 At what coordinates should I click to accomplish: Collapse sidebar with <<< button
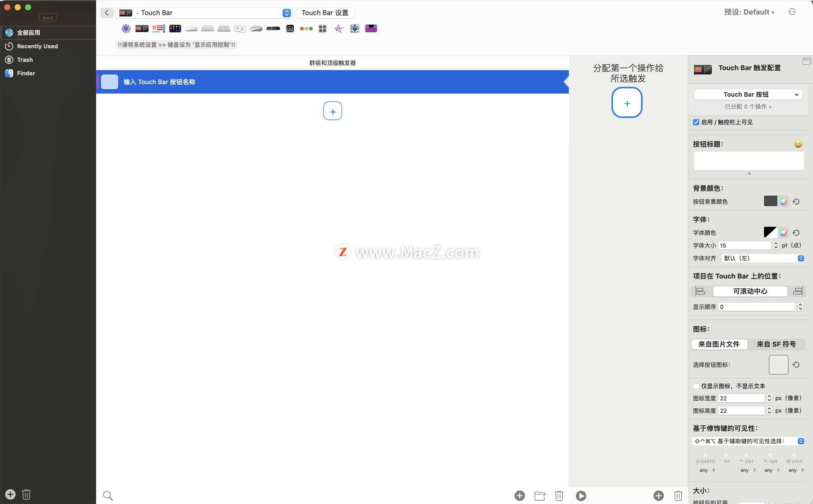[x=48, y=18]
